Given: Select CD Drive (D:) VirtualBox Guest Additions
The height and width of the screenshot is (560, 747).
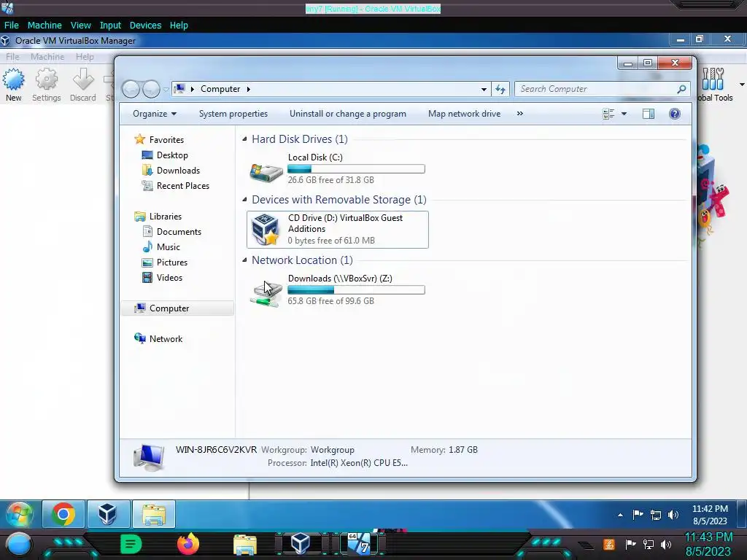Looking at the screenshot, I should (337, 230).
